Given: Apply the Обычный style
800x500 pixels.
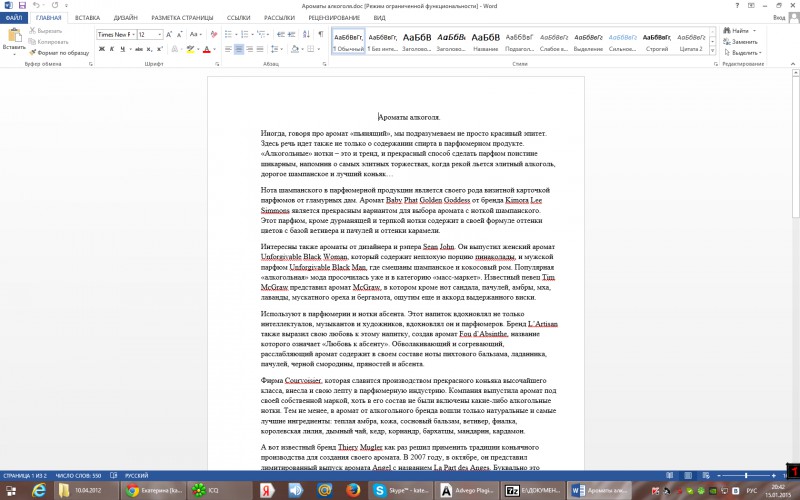Looking at the screenshot, I should (x=348, y=41).
